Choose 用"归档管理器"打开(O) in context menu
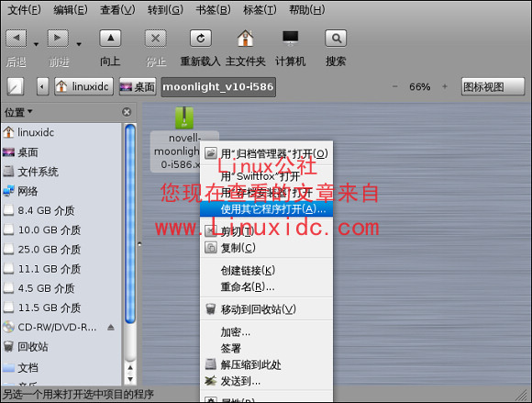 click(266, 153)
